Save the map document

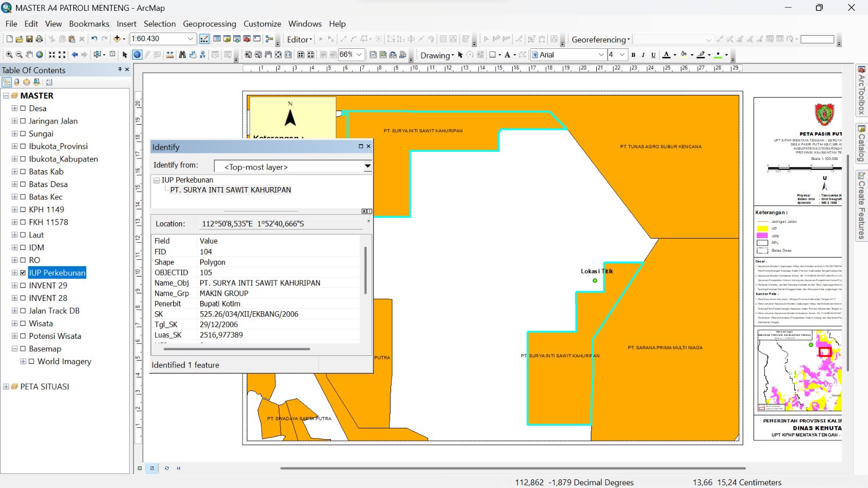(29, 39)
